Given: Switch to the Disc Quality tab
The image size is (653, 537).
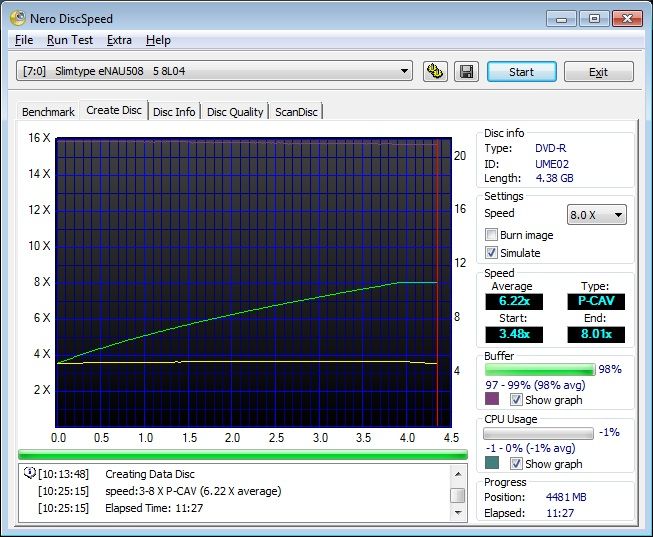Looking at the screenshot, I should coord(235,112).
